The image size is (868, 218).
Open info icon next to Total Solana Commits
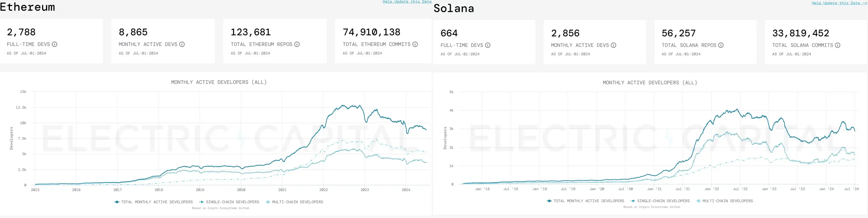pos(837,46)
